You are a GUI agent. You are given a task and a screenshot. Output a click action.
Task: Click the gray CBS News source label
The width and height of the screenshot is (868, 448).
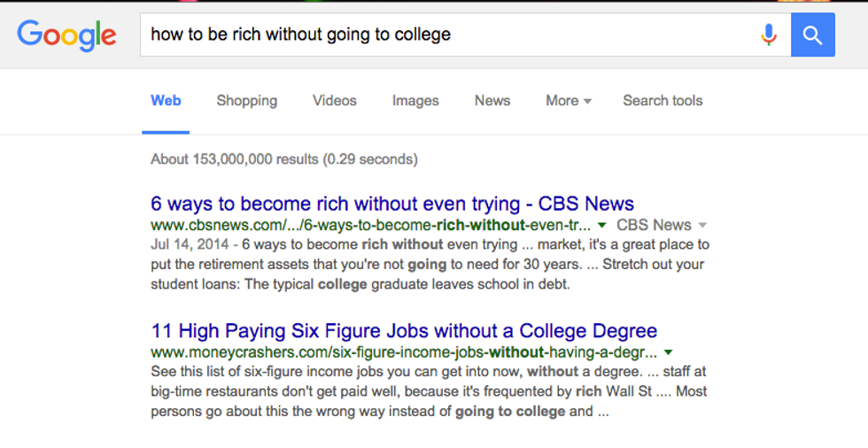pyautogui.click(x=654, y=225)
